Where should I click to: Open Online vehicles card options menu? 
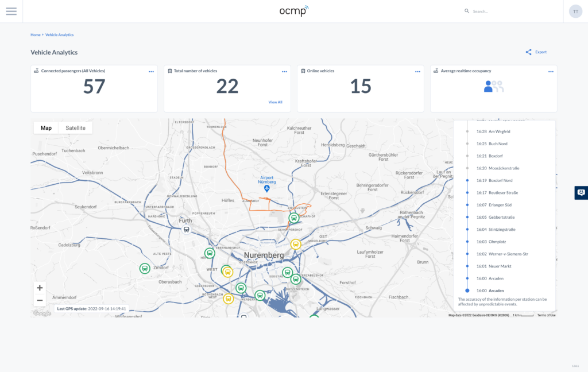pyautogui.click(x=417, y=72)
